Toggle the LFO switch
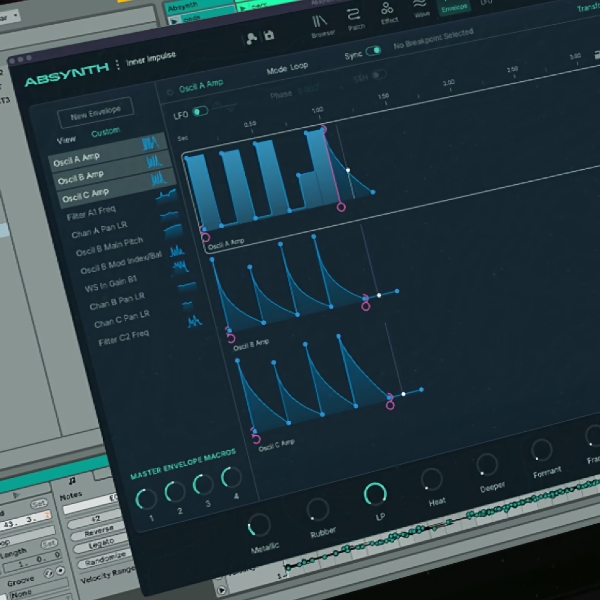Viewport: 600px width, 600px height. tap(200, 112)
